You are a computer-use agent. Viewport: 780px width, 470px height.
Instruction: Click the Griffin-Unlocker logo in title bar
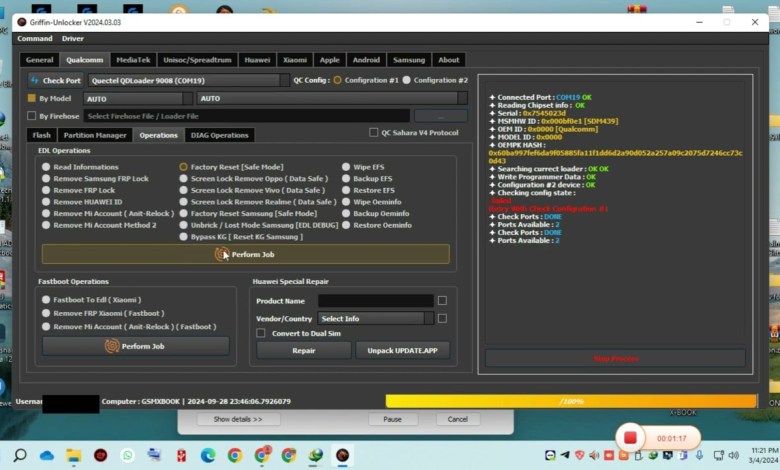[x=21, y=22]
